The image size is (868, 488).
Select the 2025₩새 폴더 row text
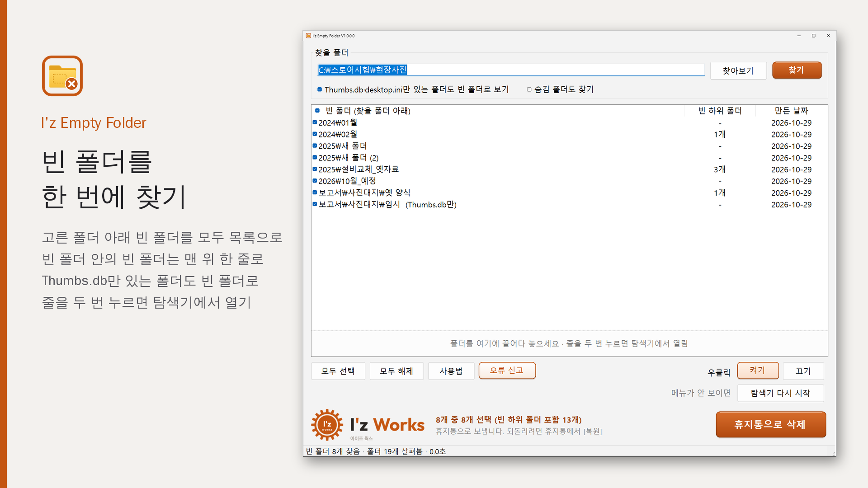coord(343,146)
